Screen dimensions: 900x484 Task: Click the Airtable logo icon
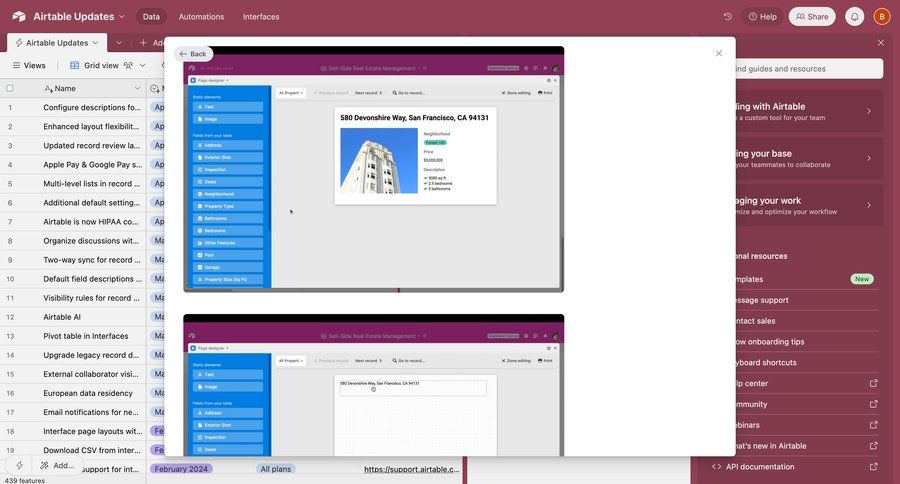[18, 17]
